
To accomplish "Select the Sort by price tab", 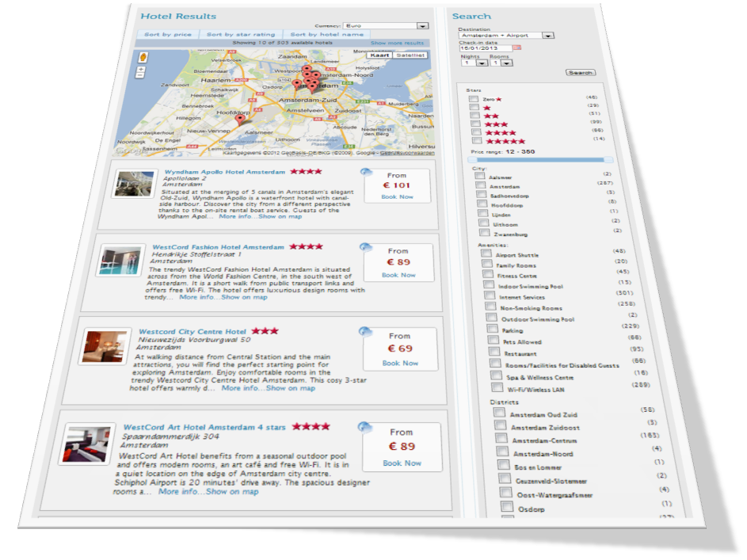I will point(168,35).
